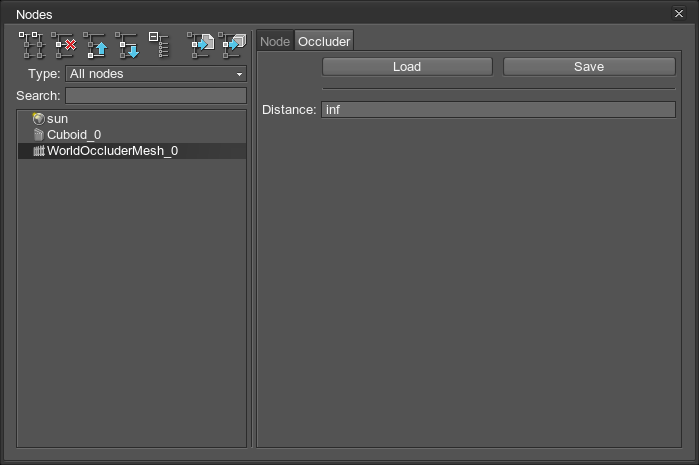
Task: Switch to the Node tab
Action: tap(275, 41)
